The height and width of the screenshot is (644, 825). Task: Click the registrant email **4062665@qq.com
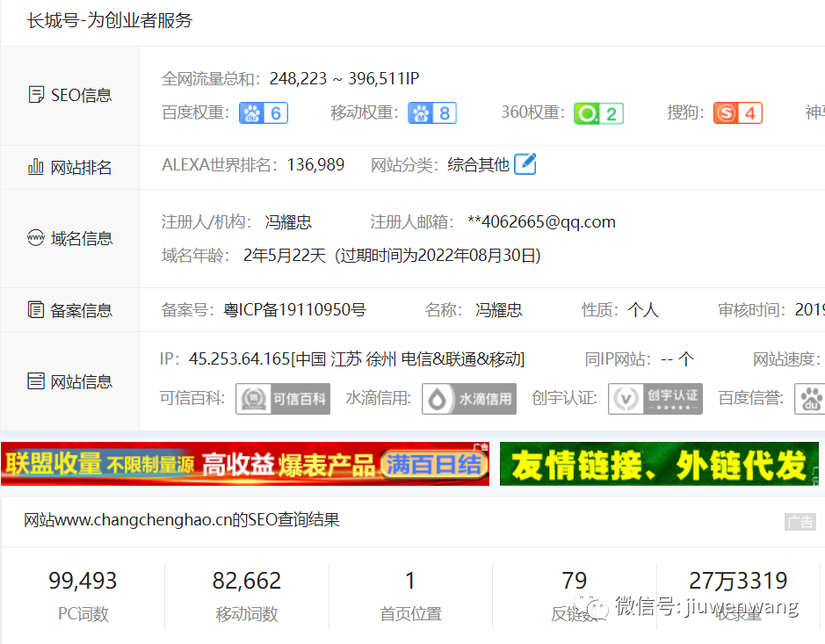[541, 222]
